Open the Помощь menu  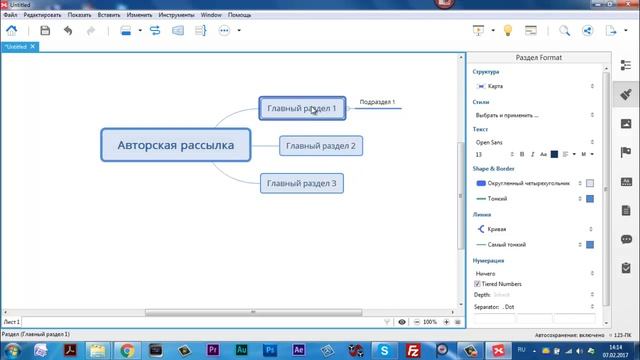(240, 15)
